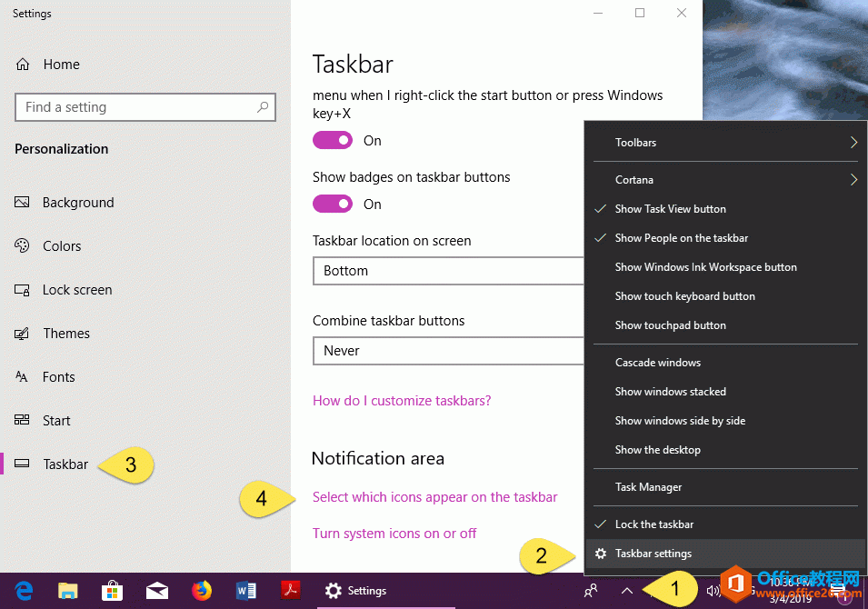
Task: Choose Task Manager from the context menu
Action: pos(648,487)
